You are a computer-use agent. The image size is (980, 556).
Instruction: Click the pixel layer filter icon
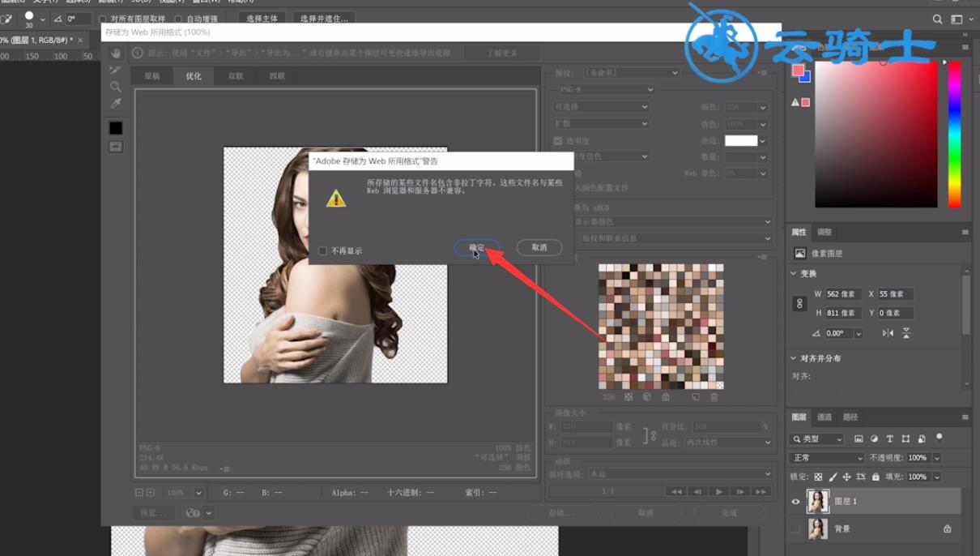(x=859, y=438)
